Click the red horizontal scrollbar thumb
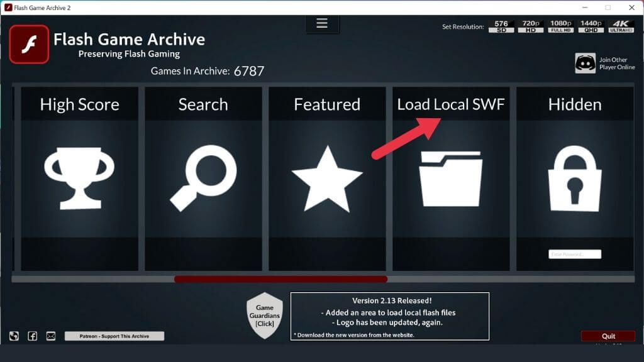The width and height of the screenshot is (644, 362). 280,279
